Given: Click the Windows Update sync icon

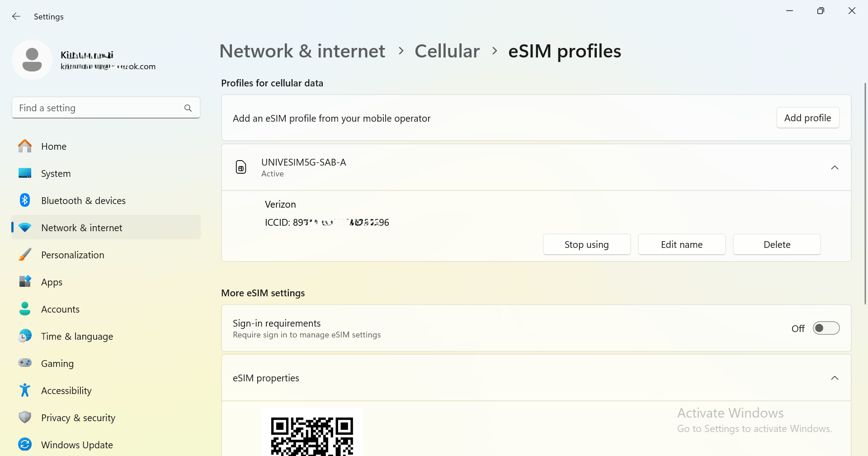Looking at the screenshot, I should (25, 445).
